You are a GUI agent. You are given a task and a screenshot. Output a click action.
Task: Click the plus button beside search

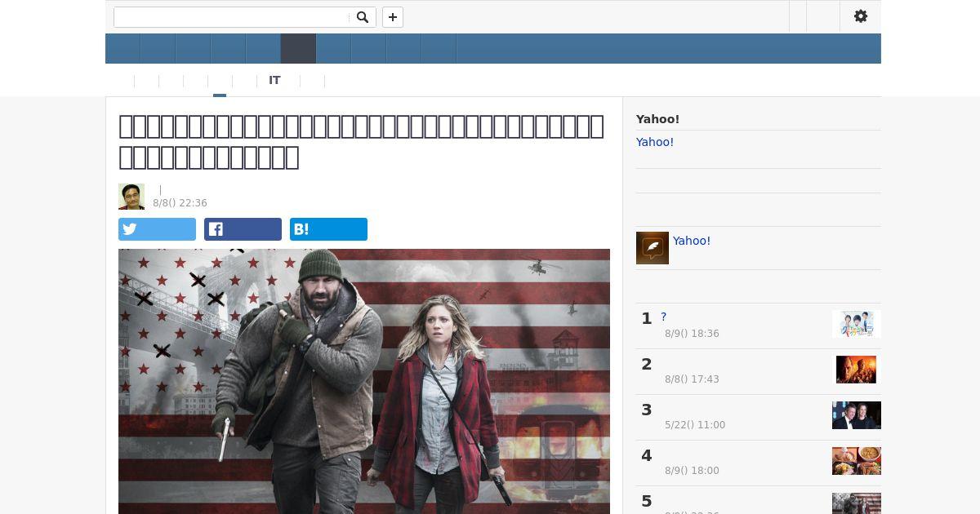[x=393, y=17]
